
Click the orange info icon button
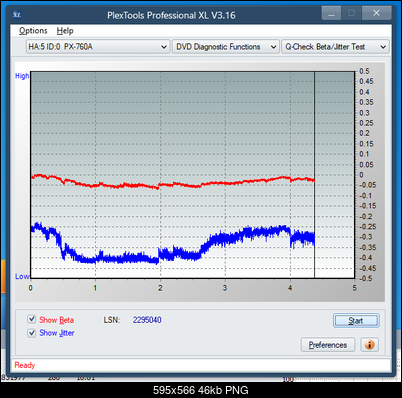[370, 345]
